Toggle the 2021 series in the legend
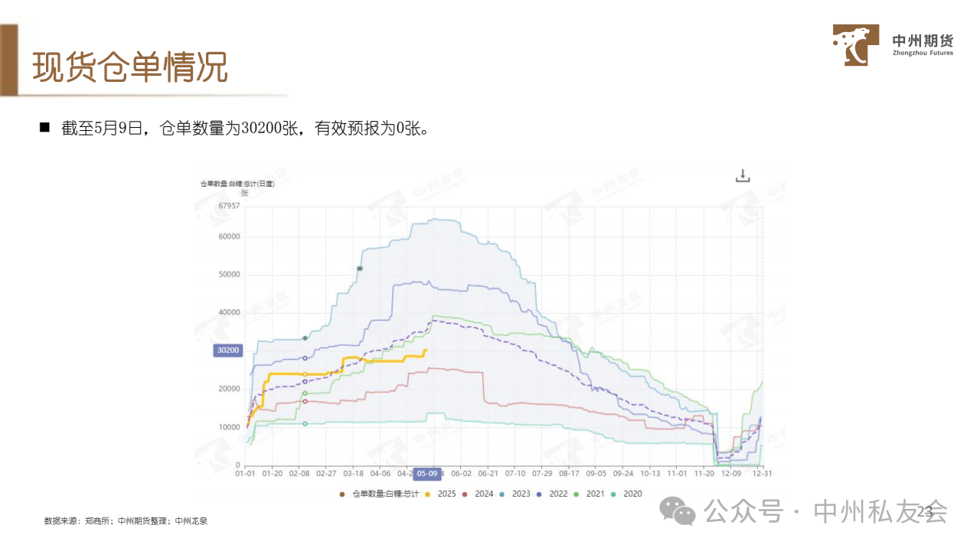 coord(590,494)
